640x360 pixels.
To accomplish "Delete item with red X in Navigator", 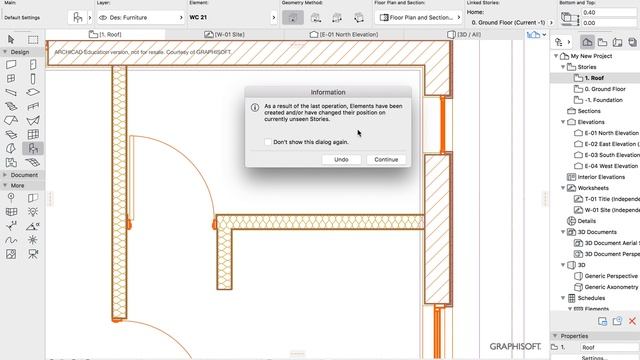I will 632,321.
